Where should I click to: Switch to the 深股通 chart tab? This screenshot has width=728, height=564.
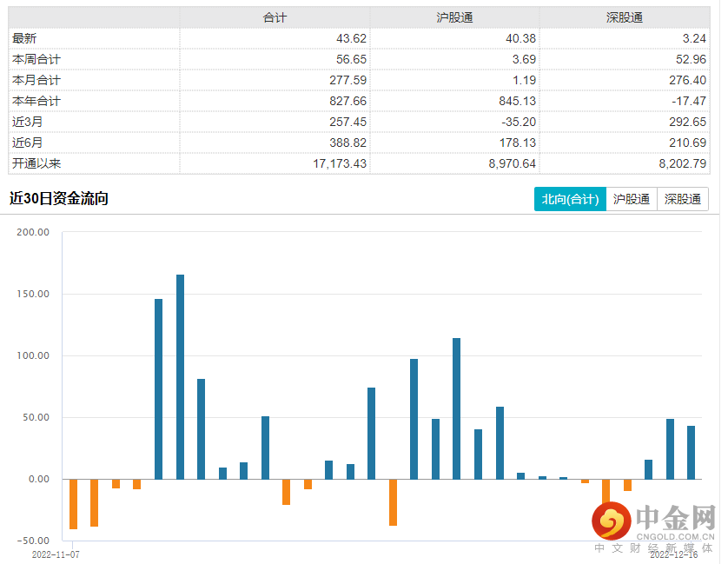coord(683,199)
